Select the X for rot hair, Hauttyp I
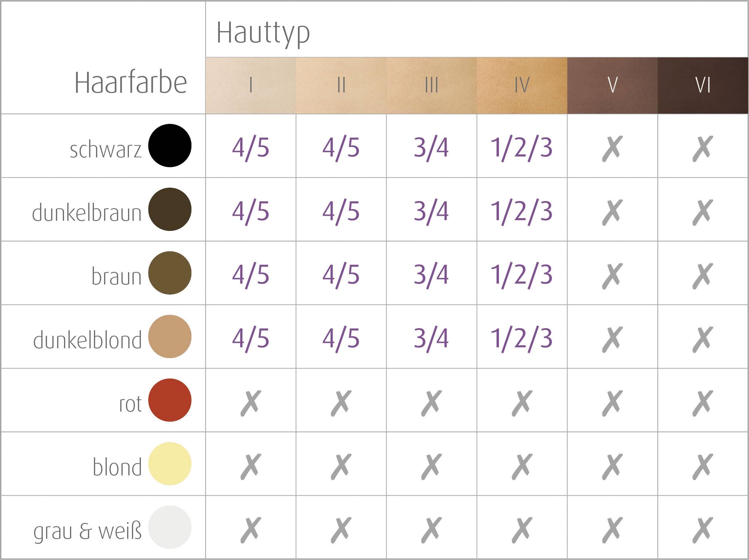This screenshot has width=749, height=560. [251, 403]
